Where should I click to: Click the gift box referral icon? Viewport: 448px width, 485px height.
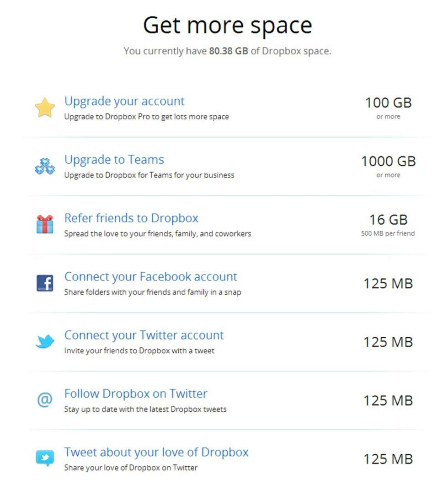pyautogui.click(x=45, y=224)
